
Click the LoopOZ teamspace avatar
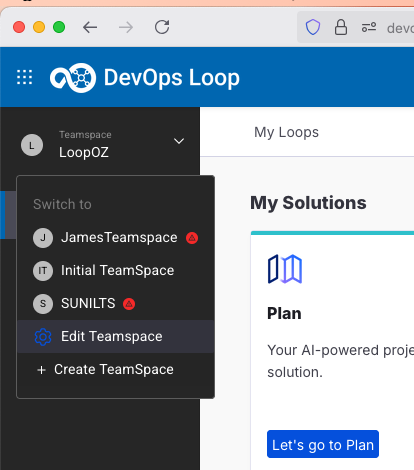point(32,145)
